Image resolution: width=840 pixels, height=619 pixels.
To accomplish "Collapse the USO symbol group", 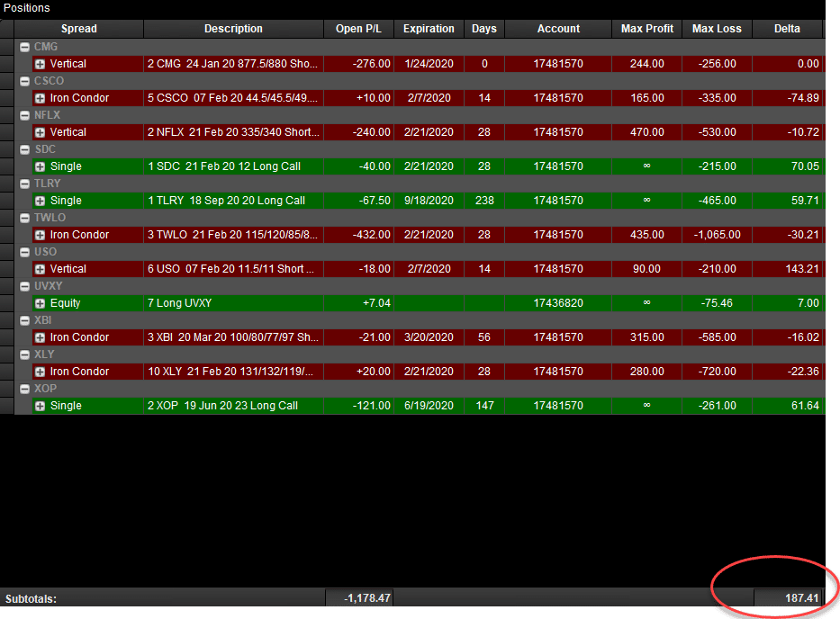I will pos(24,252).
